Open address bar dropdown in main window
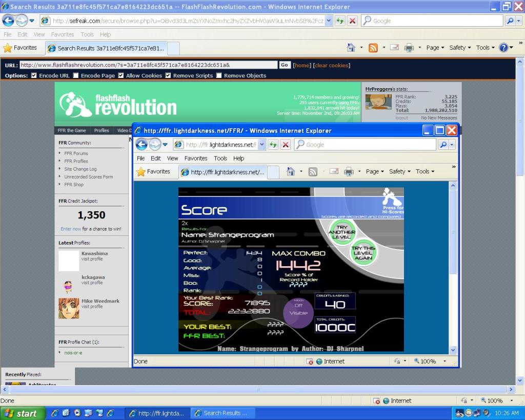The height and width of the screenshot is (420, 525). click(x=329, y=21)
